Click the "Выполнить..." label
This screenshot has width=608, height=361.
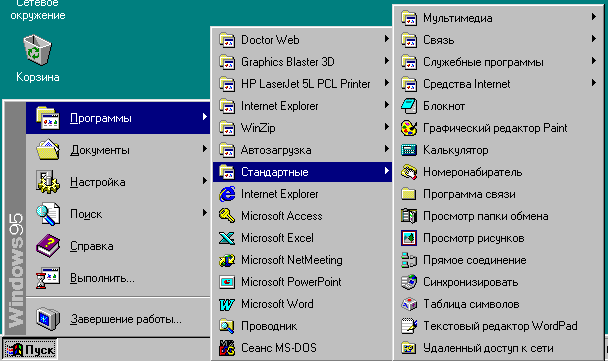pos(102,278)
